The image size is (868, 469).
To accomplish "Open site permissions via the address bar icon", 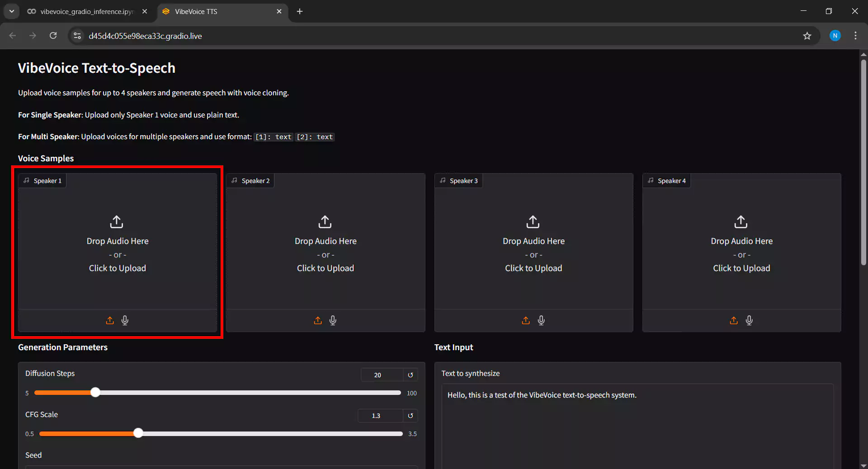I will pyautogui.click(x=77, y=36).
